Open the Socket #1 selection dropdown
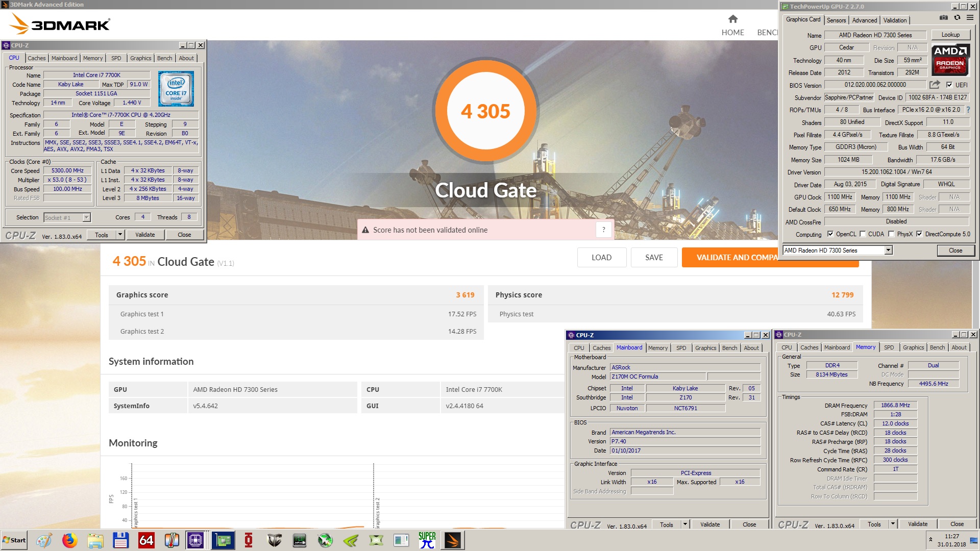This screenshot has width=980, height=551. click(x=86, y=217)
